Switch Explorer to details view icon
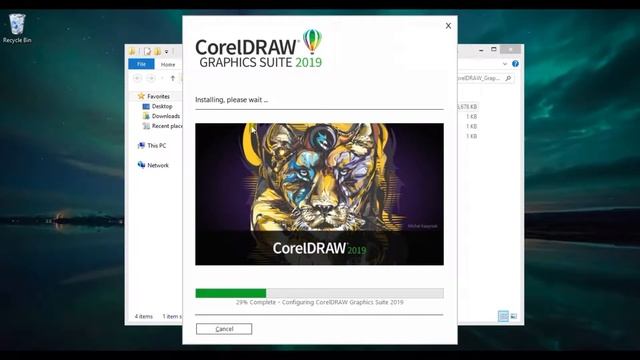 click(503, 316)
